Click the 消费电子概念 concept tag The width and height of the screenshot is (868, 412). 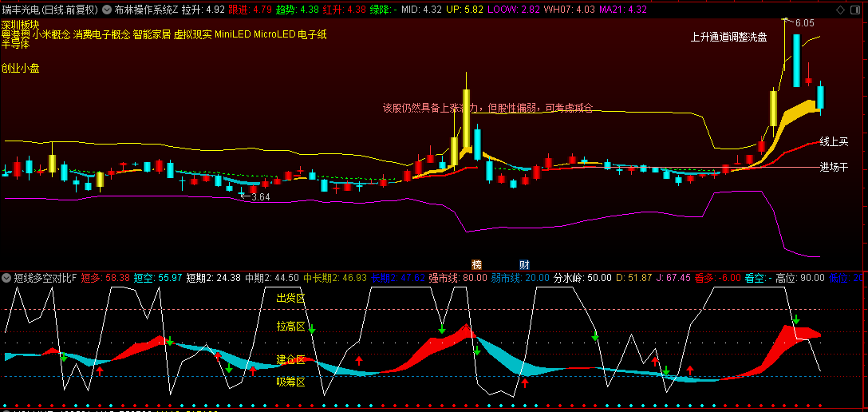[102, 34]
